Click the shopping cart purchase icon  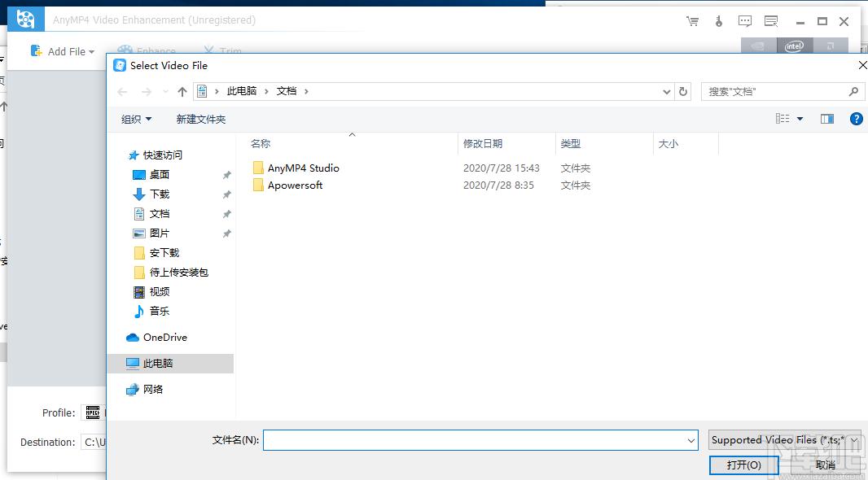(692, 21)
